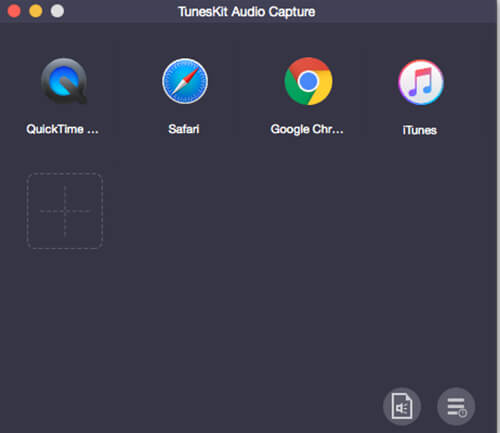Image resolution: width=500 pixels, height=433 pixels.
Task: Choose the "Google Chr..." label
Action: 307,129
